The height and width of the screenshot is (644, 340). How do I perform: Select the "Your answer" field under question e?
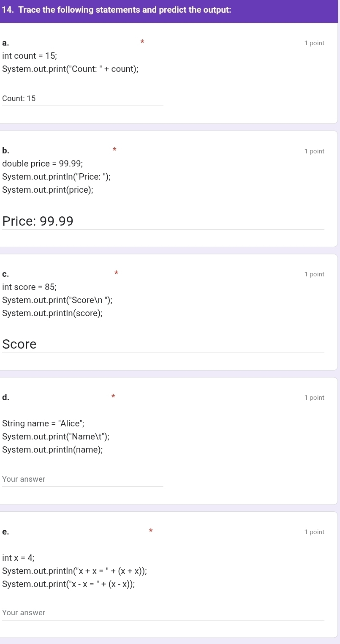[163, 613]
